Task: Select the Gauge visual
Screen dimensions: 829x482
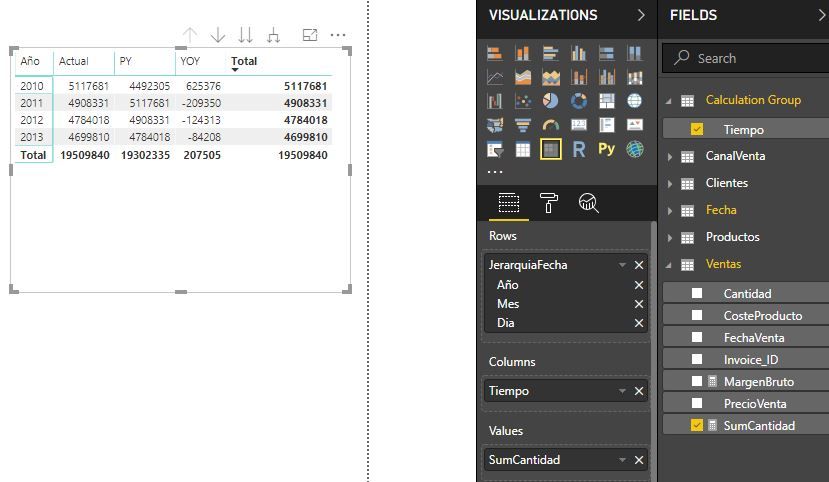Action: pos(550,125)
